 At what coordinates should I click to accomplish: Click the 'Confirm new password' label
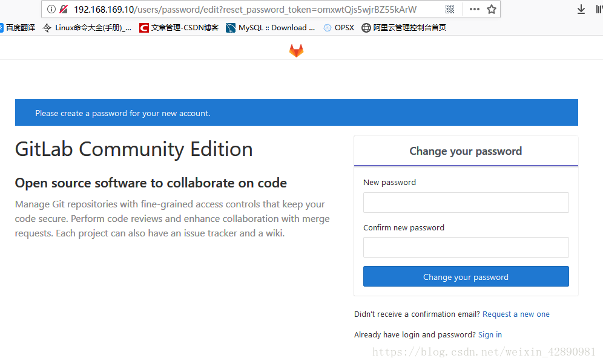tap(404, 227)
